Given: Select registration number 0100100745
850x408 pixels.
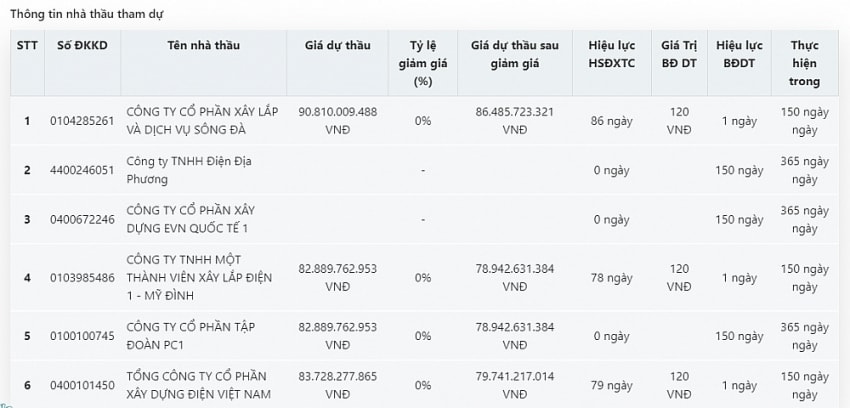Looking at the screenshot, I should coord(82,336).
